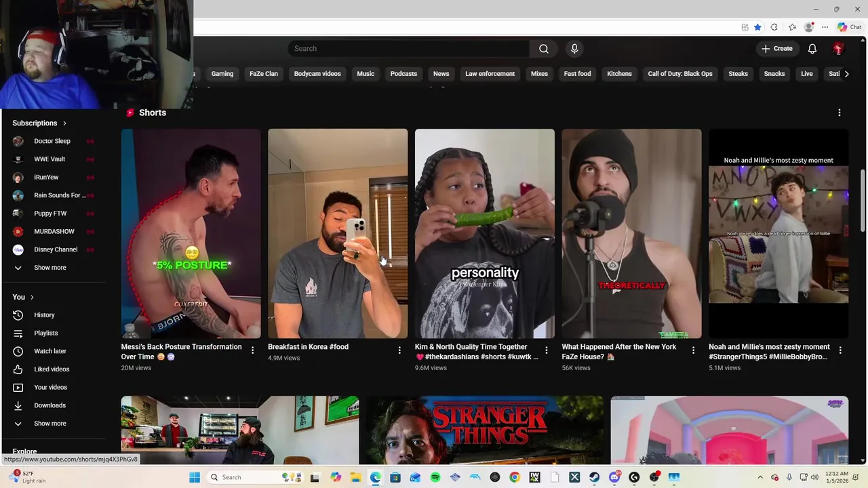The image size is (868, 488).
Task: Play Breakfast in Korea short thumbnail
Action: click(x=338, y=233)
